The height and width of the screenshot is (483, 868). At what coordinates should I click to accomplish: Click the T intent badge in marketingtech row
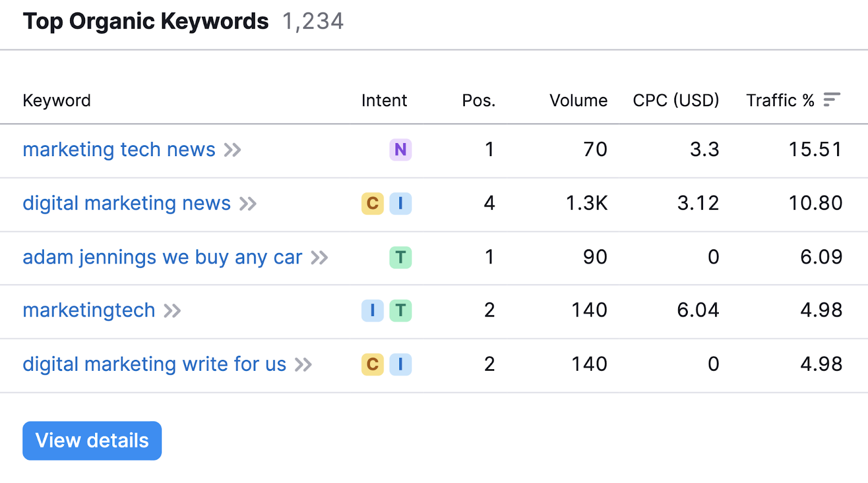400,311
